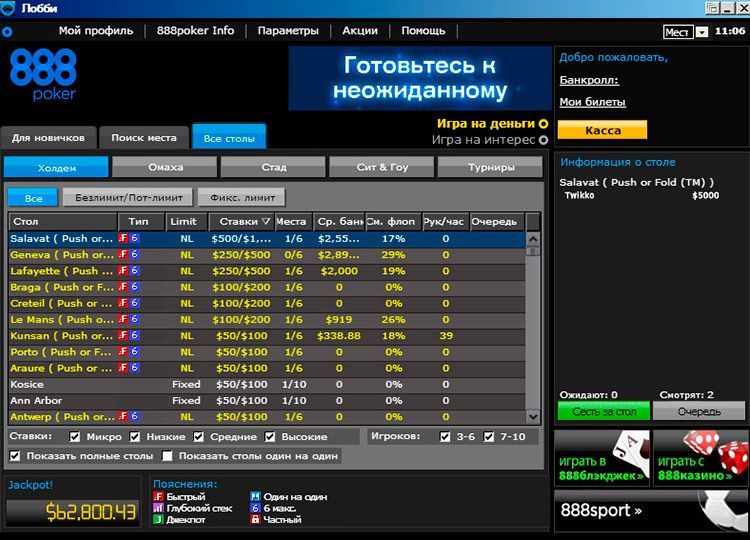Sort by Стол column header
750x540 pixels.
[x=63, y=221]
